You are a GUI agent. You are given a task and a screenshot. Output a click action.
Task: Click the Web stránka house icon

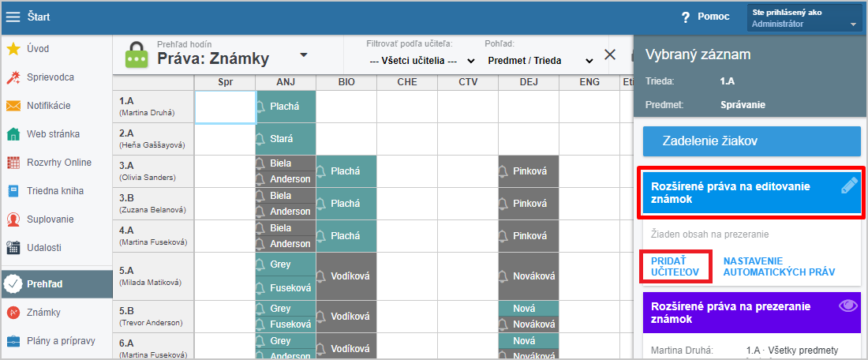click(13, 134)
